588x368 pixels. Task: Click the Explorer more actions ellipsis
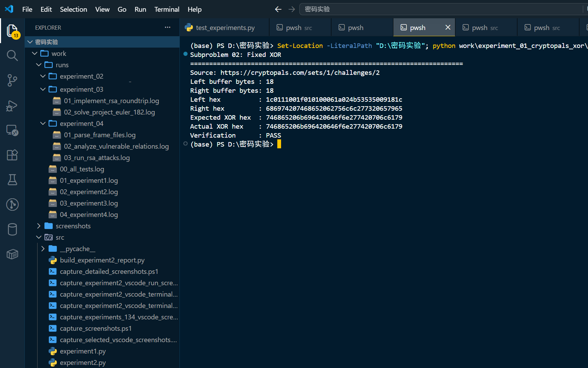[x=167, y=27]
